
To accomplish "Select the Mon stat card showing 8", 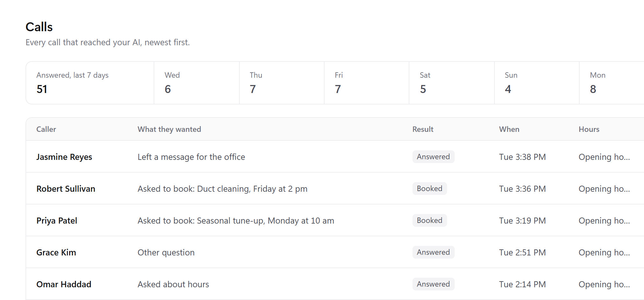I will 612,83.
